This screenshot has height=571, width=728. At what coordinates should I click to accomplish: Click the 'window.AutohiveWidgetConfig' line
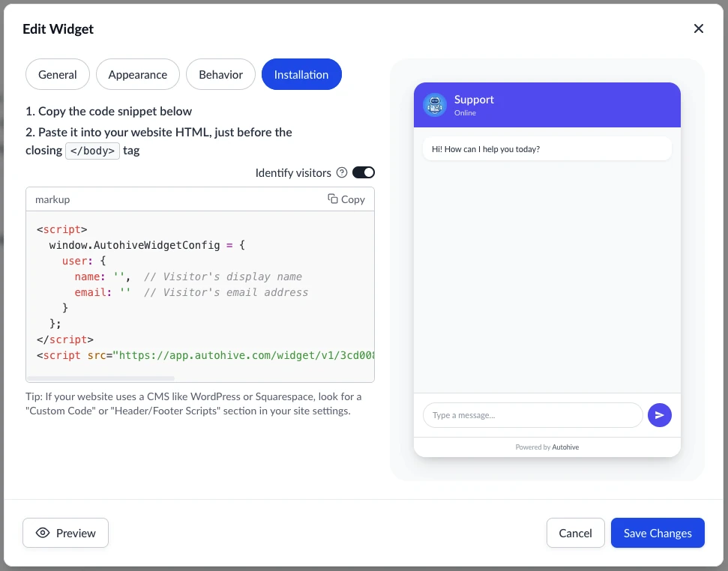[147, 245]
